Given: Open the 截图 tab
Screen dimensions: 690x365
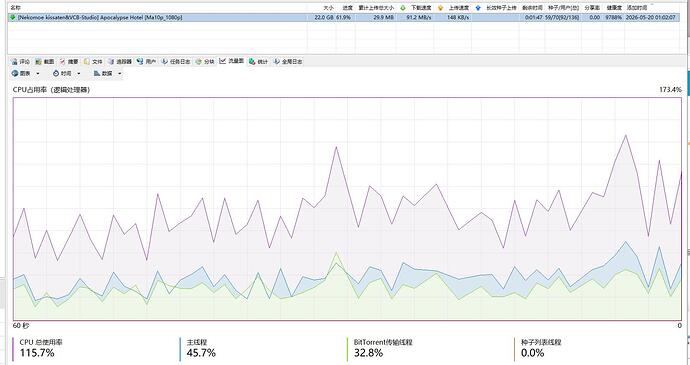Looking at the screenshot, I should tap(45, 62).
